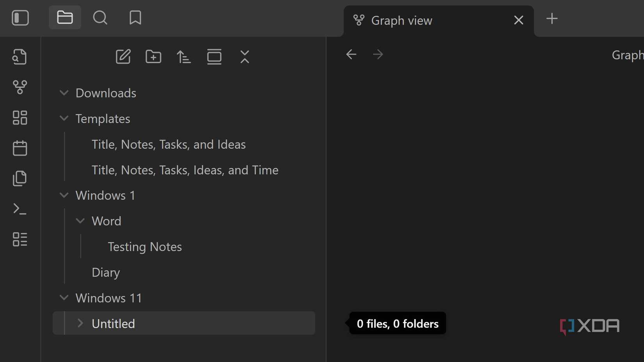Create a new folder in the file explorer
Viewport: 644px width, 362px height.
[x=153, y=57]
